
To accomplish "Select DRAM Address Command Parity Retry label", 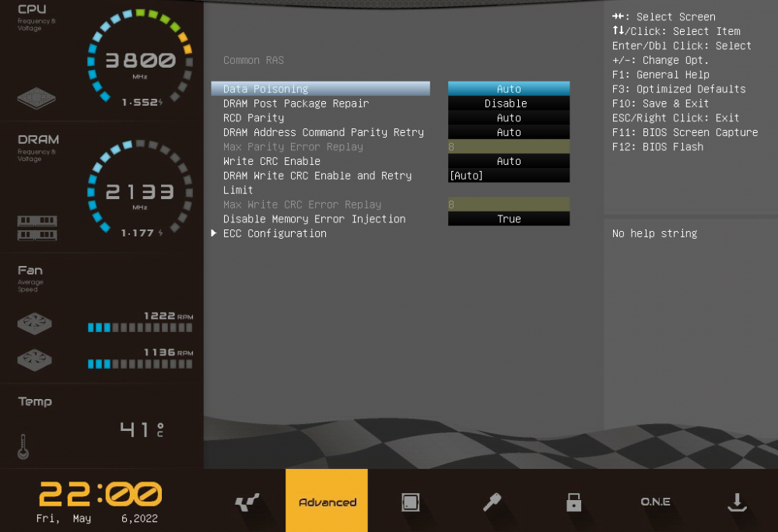I will point(323,132).
